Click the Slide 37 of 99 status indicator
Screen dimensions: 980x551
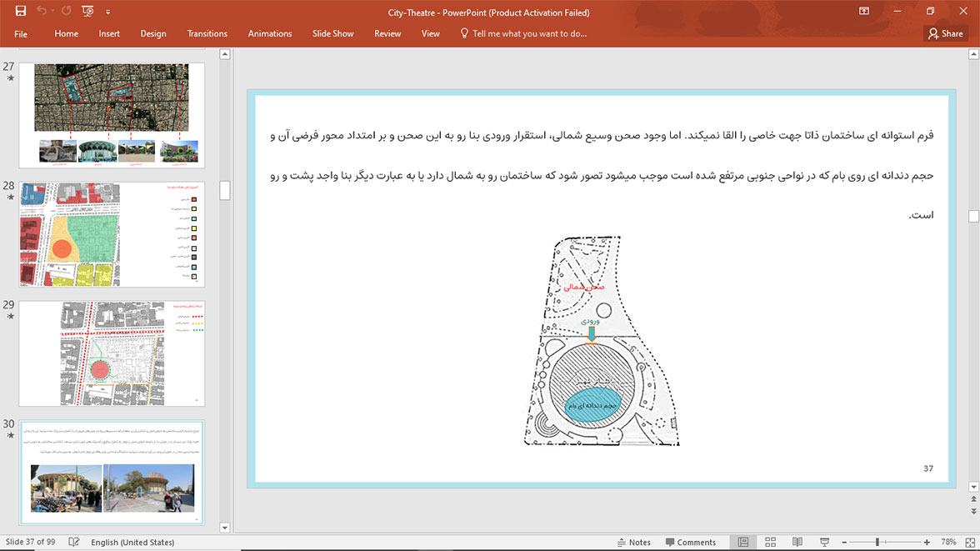[x=30, y=542]
